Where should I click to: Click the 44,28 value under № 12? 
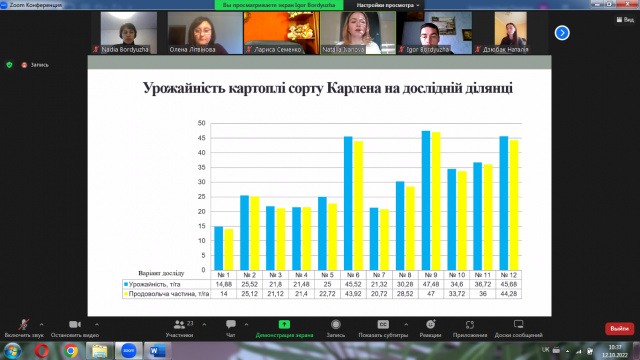coord(509,293)
